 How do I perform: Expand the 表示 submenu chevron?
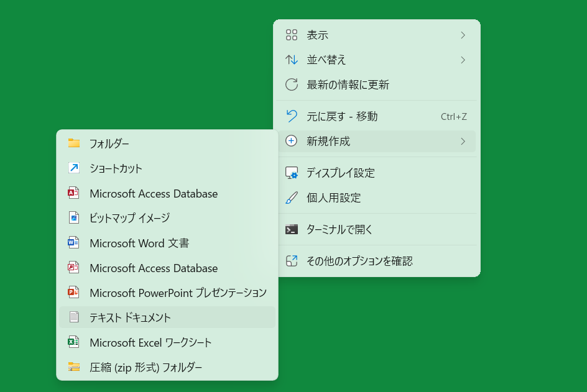tap(463, 35)
